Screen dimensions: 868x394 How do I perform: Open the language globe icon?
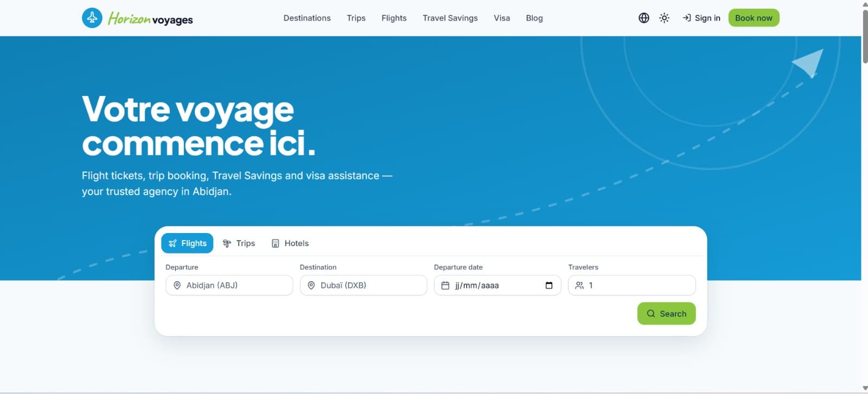coord(644,18)
